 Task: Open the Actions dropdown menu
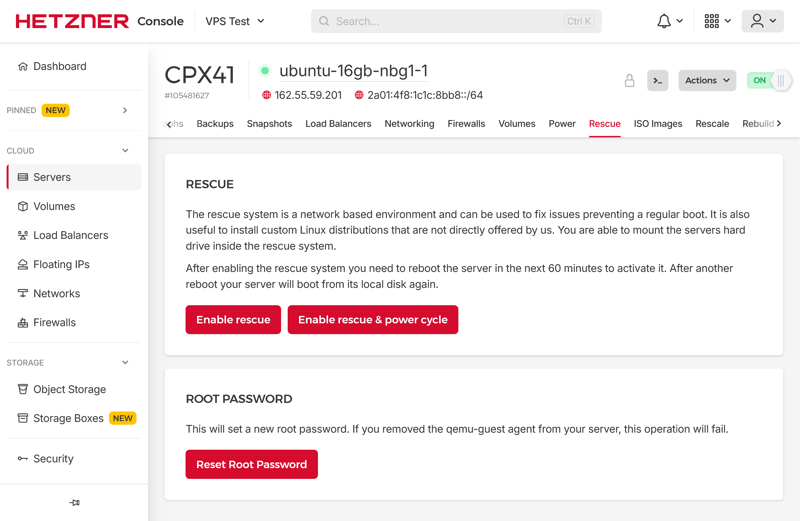[x=707, y=81]
